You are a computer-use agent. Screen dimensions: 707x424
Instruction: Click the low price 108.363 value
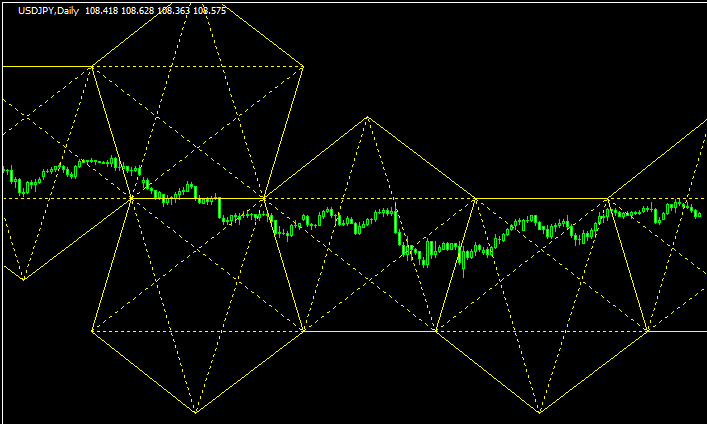pos(174,11)
